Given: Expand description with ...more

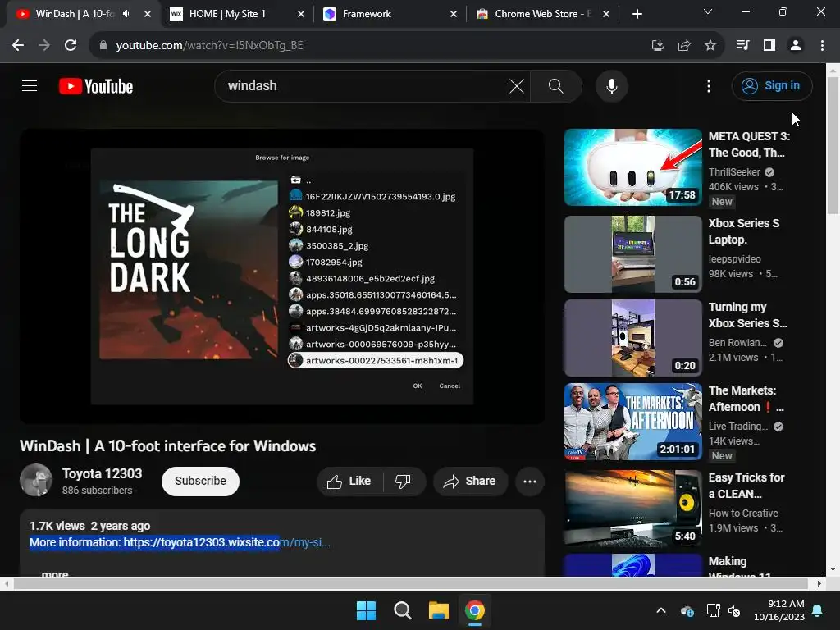Looking at the screenshot, I should pos(55,573).
